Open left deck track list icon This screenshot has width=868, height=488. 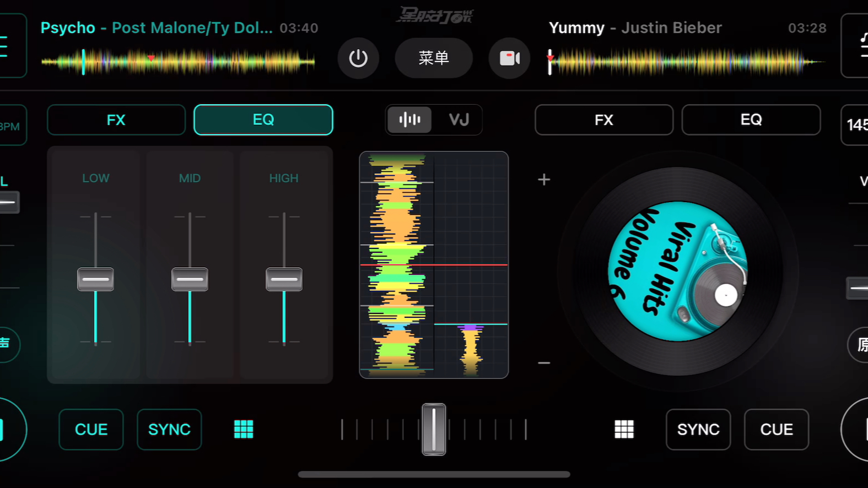click(13, 45)
